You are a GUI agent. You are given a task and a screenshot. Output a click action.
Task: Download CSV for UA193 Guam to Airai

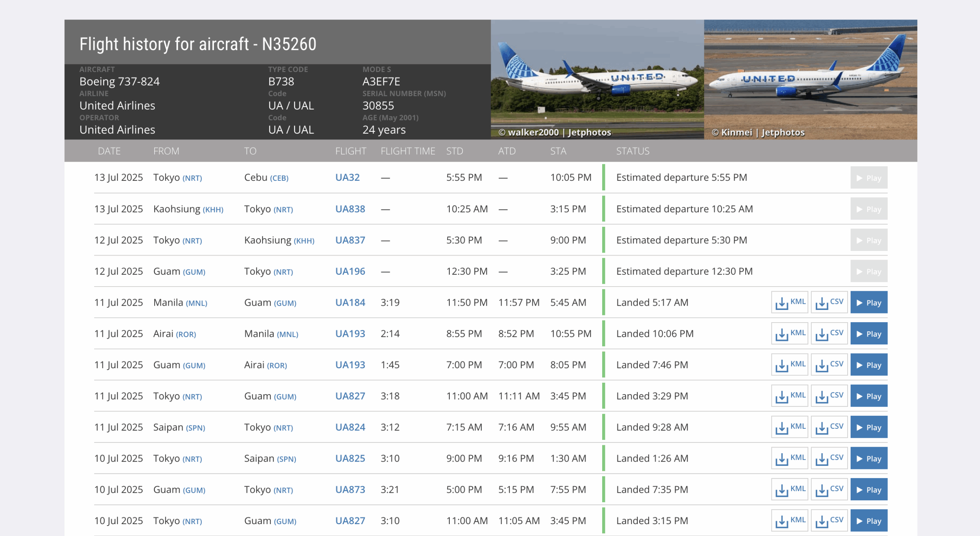(x=829, y=365)
